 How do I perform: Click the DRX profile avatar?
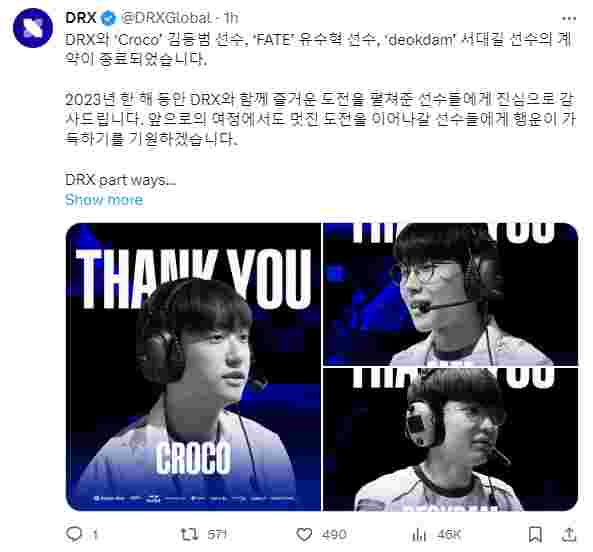[x=33, y=28]
